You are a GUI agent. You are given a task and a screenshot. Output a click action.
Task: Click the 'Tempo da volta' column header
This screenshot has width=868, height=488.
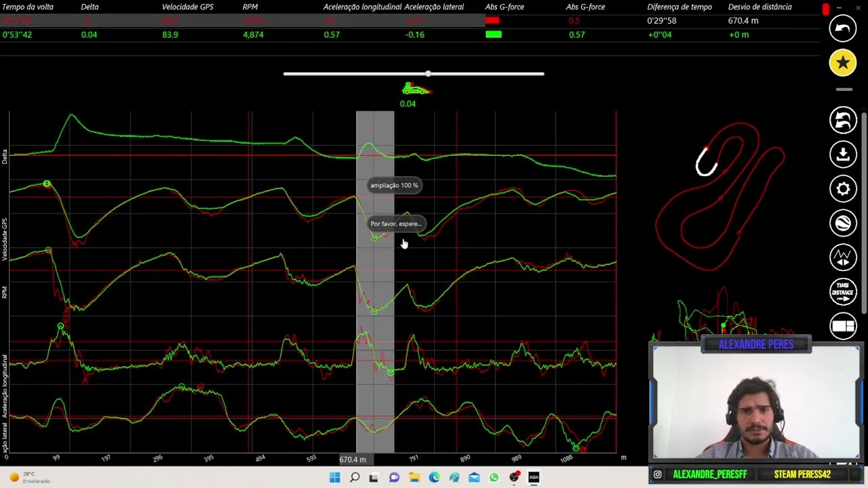(x=28, y=7)
